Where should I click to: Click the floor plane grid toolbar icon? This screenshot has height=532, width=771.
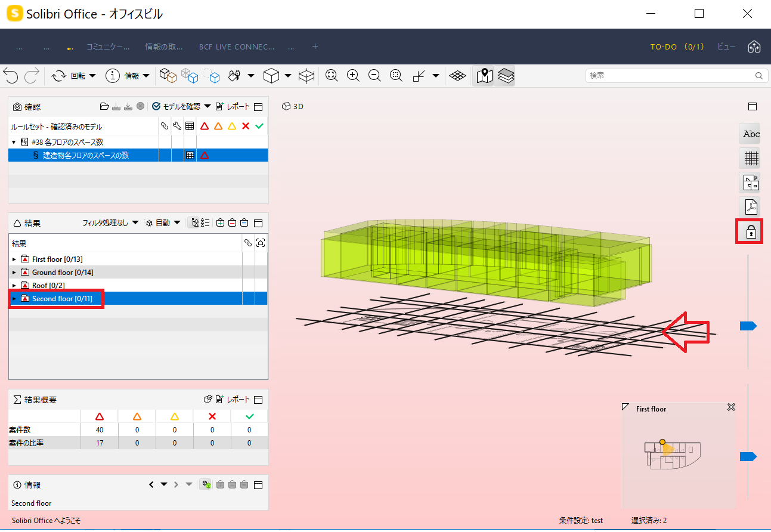point(457,76)
